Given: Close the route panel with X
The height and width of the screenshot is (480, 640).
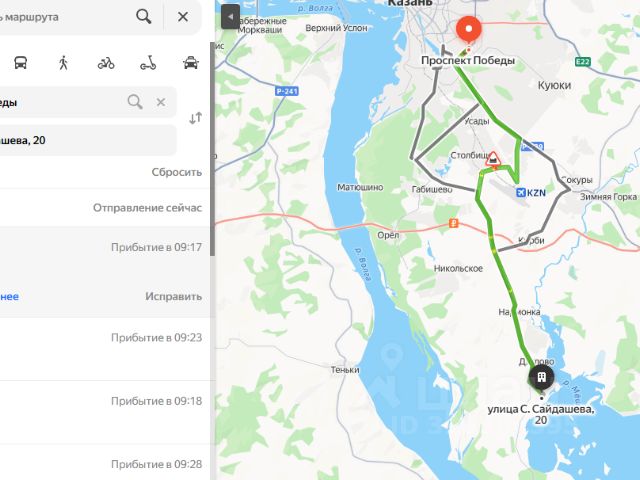Looking at the screenshot, I should (183, 17).
